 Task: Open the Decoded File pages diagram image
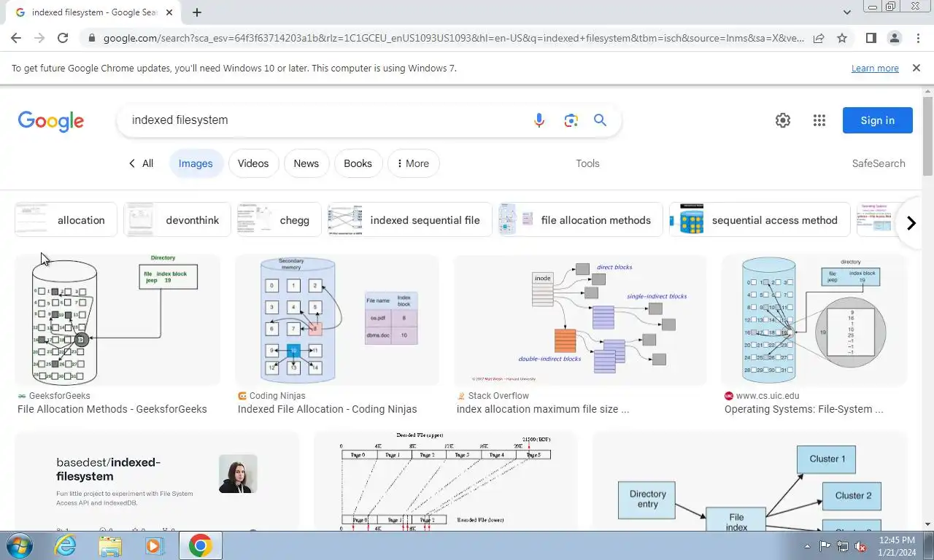click(445, 481)
